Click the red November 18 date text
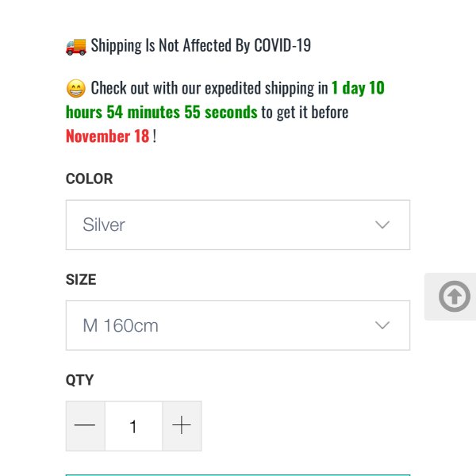Viewport: 476px width, 476px height. point(107,136)
